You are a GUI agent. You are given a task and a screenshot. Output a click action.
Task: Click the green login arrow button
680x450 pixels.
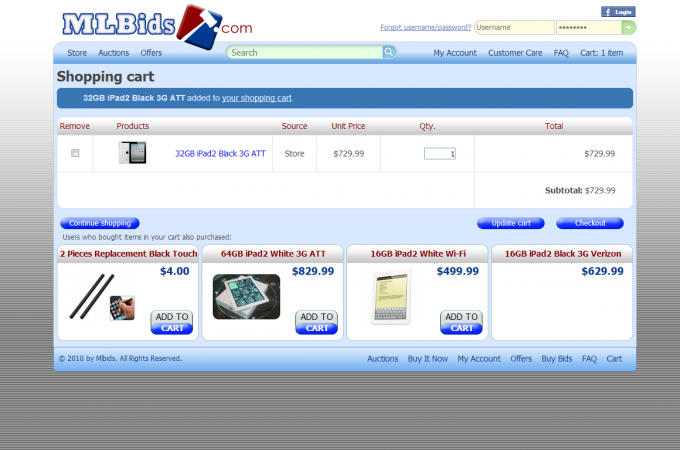628,27
